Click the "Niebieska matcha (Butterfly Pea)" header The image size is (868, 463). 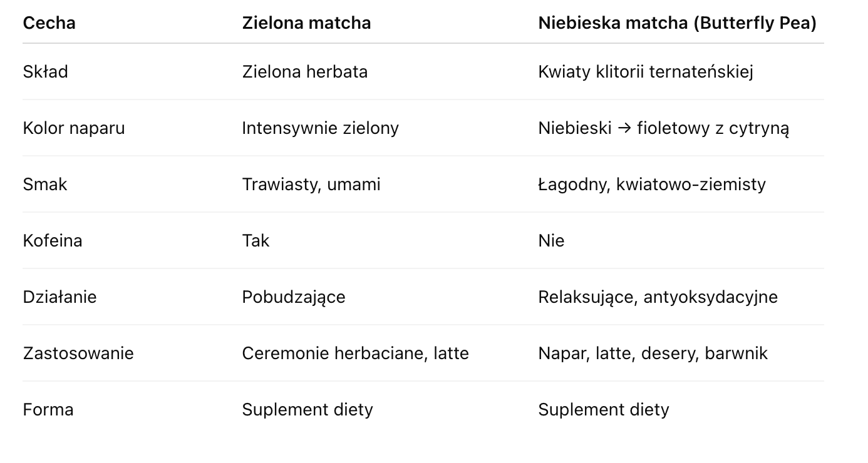(x=677, y=23)
